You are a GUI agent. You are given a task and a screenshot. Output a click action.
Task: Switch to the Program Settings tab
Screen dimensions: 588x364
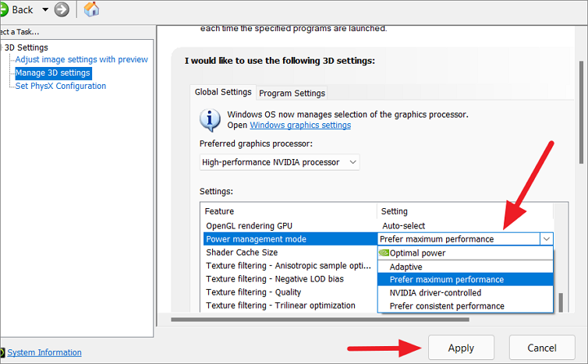292,93
